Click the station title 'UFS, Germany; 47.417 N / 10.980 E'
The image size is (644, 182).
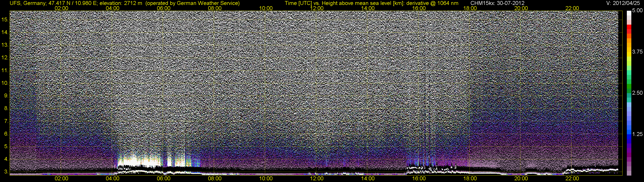click(x=53, y=3)
